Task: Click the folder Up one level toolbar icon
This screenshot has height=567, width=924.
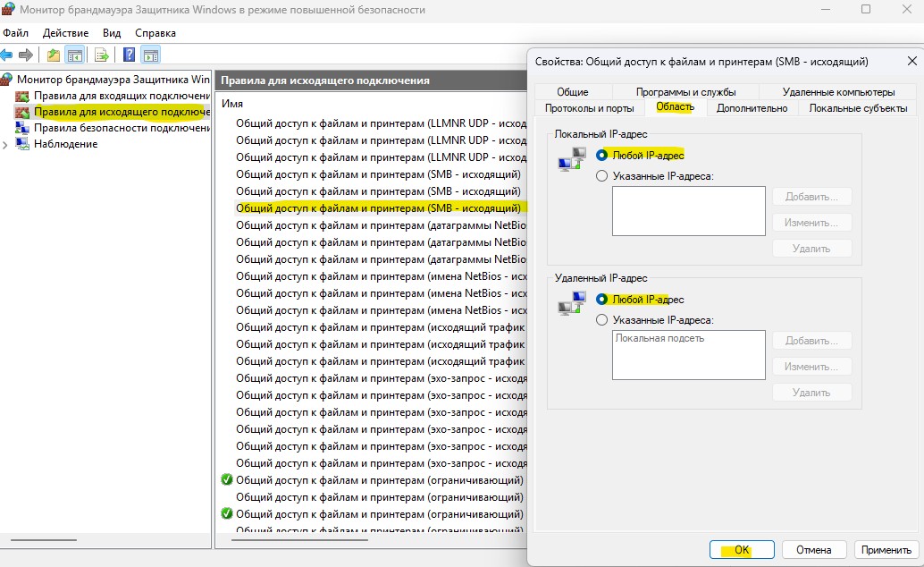Action: pos(53,55)
